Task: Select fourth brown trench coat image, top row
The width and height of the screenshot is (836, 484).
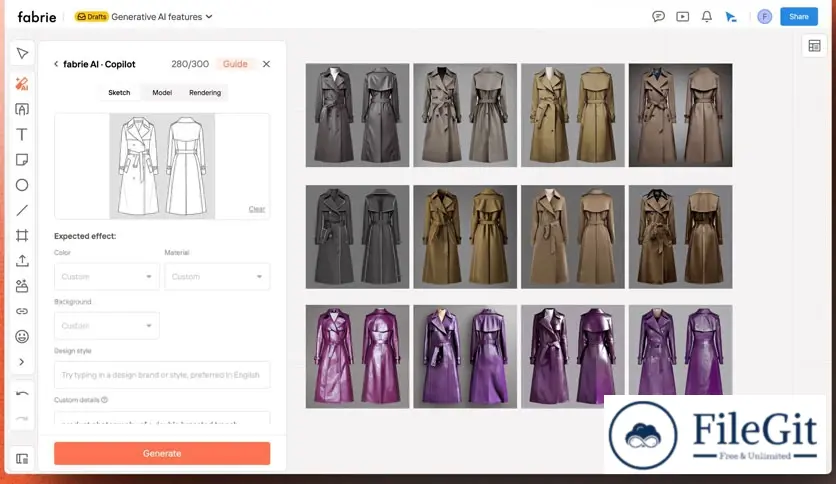Action: [x=680, y=115]
